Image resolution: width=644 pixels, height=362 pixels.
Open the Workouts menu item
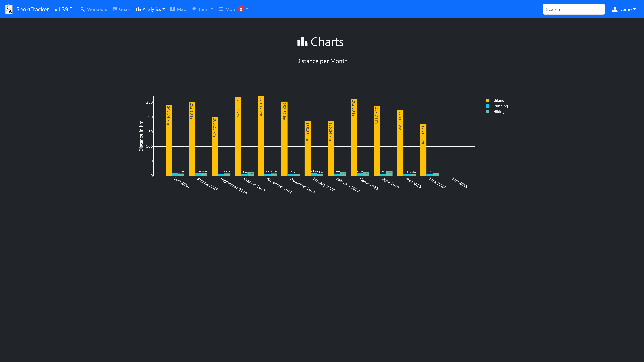tap(97, 9)
